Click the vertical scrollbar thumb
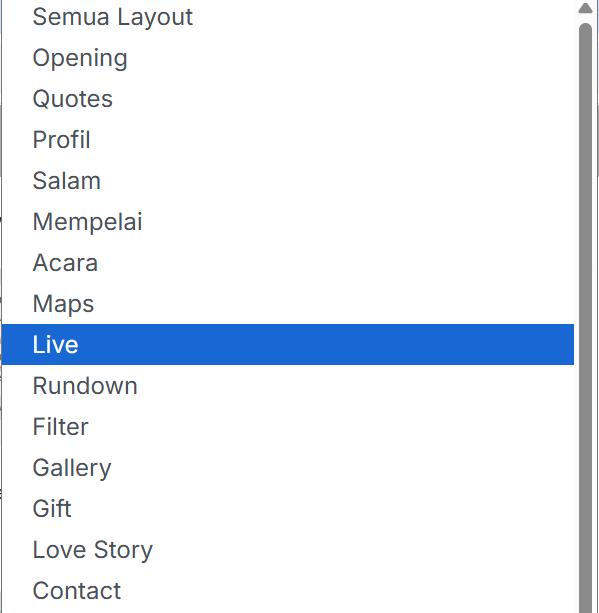The width and height of the screenshot is (599, 613). (x=585, y=317)
